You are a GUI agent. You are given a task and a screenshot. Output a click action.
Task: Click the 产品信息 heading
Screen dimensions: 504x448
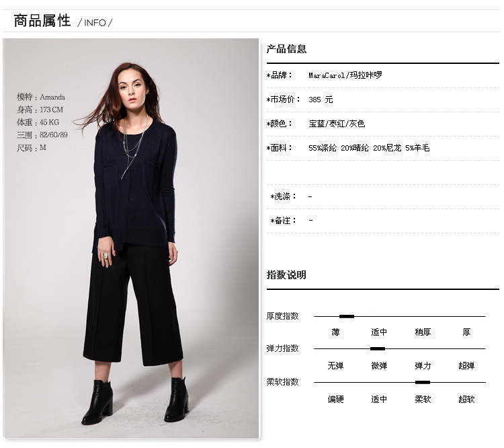coord(286,49)
